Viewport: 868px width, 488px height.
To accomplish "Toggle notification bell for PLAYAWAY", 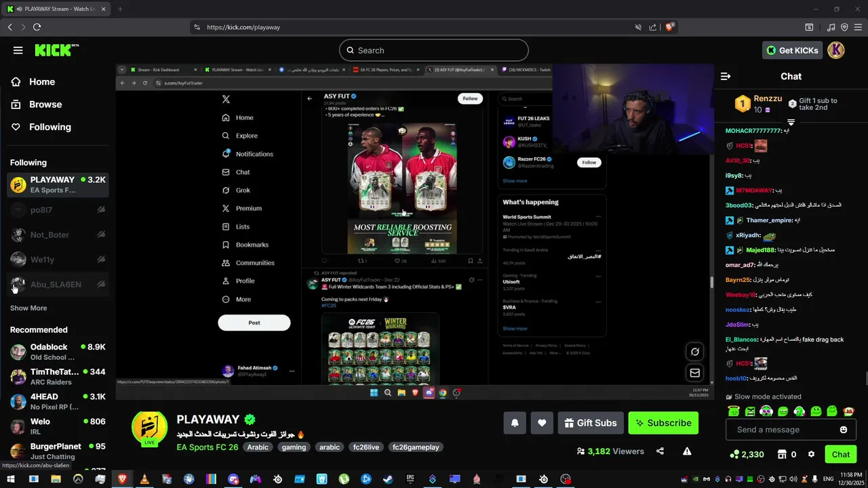I will pos(515,423).
